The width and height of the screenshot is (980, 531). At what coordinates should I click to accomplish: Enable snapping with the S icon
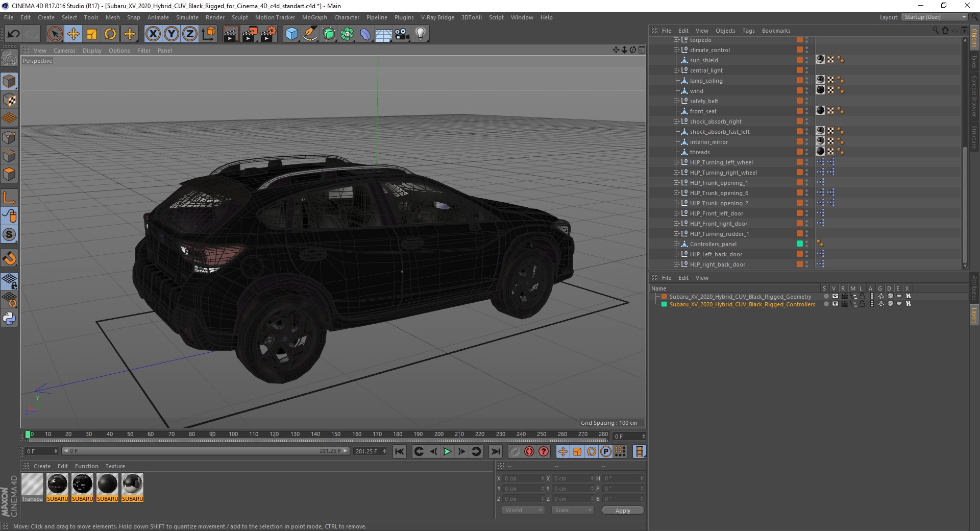click(9, 235)
